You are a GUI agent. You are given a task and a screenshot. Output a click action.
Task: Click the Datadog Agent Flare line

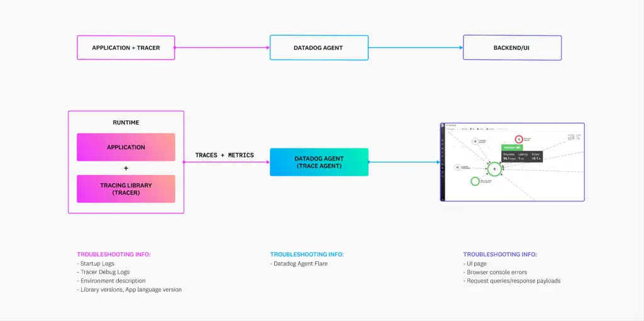coord(299,264)
